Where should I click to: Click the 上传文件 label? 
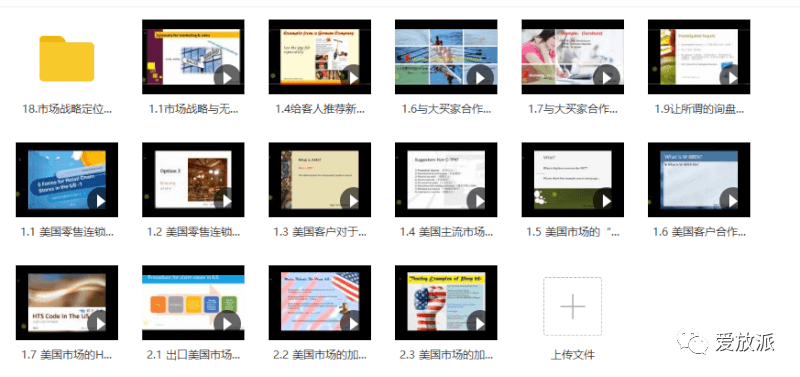[572, 355]
